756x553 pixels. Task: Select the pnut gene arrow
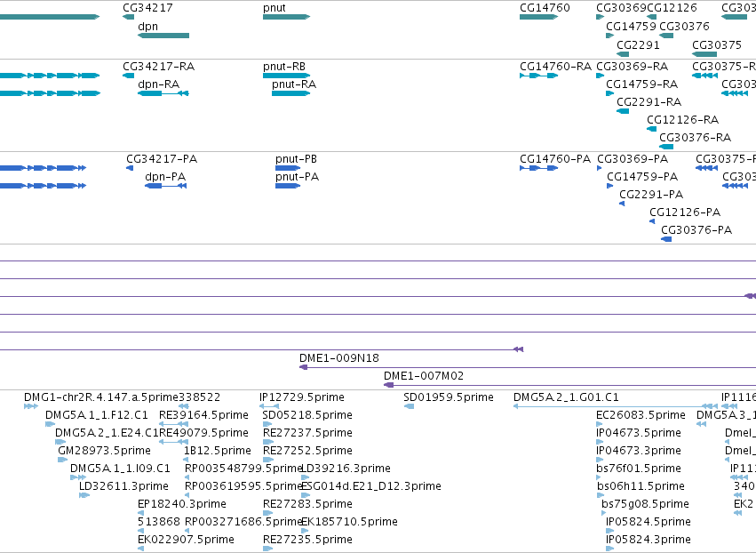286,17
